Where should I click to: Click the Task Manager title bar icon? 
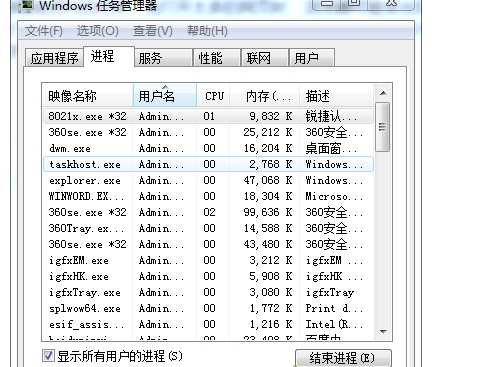25,6
